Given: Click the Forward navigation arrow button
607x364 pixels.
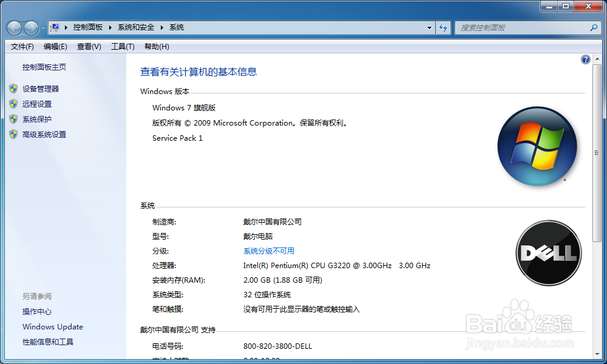Looking at the screenshot, I should [32, 28].
